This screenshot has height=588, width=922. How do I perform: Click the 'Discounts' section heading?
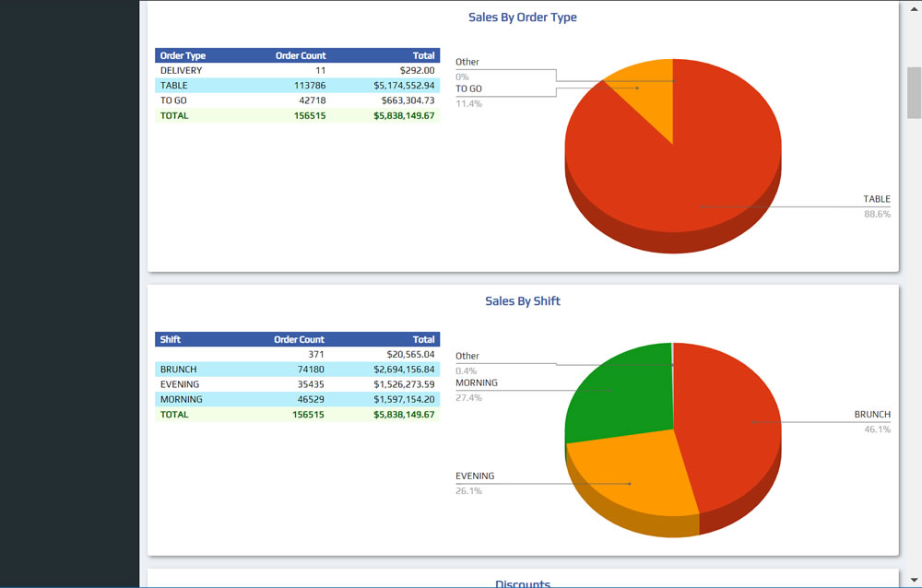523,584
